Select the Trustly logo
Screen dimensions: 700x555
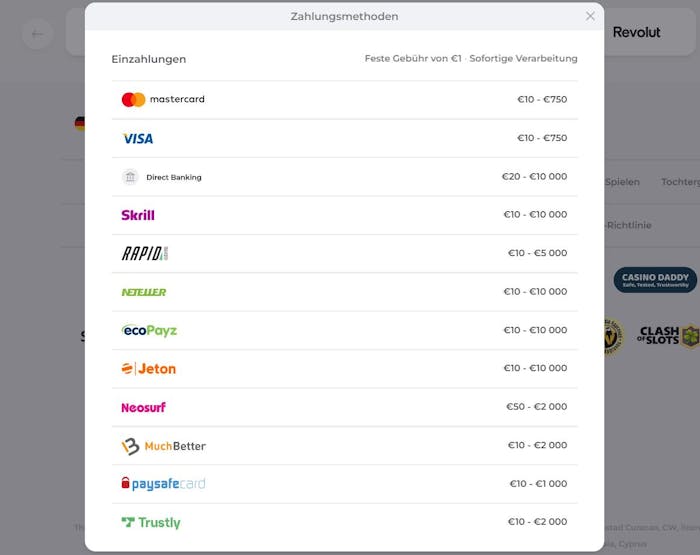point(151,522)
